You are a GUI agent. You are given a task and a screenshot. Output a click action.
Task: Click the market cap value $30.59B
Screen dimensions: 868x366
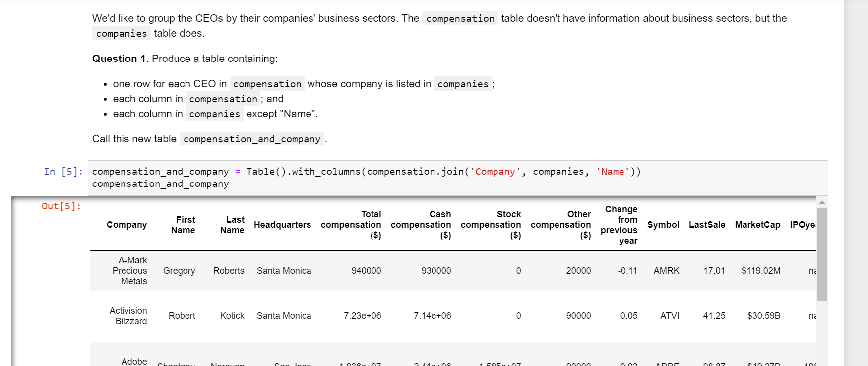pyautogui.click(x=764, y=316)
